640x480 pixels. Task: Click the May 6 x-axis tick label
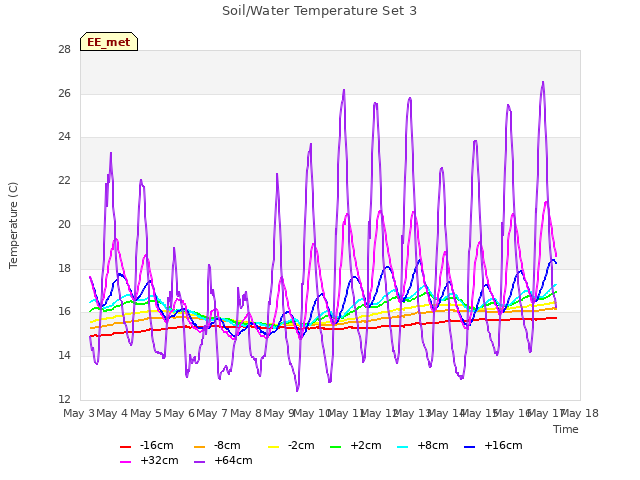(x=179, y=413)
